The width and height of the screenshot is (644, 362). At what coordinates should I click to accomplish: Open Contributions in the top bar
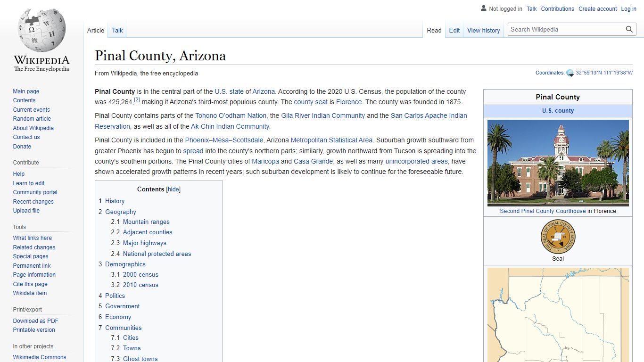[557, 8]
